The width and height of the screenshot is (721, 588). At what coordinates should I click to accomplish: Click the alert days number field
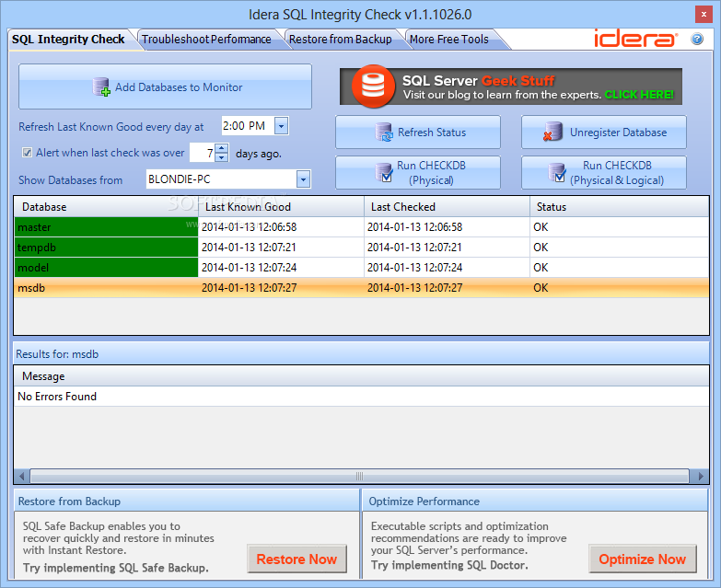click(x=203, y=153)
